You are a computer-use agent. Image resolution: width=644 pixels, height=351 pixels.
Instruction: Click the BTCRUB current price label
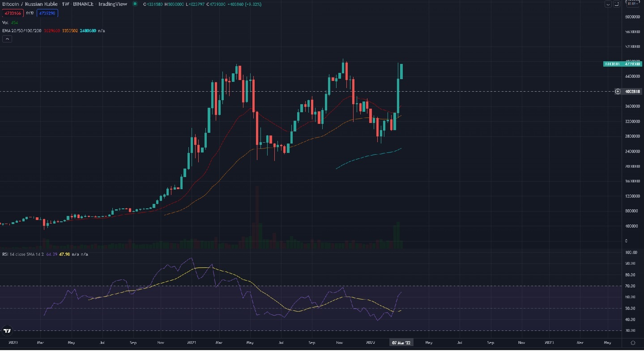pos(622,64)
